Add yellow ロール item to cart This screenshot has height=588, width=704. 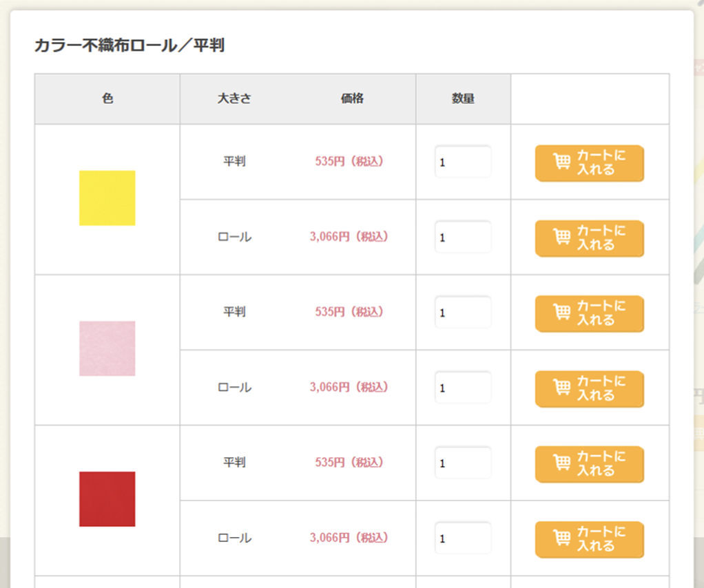(589, 238)
